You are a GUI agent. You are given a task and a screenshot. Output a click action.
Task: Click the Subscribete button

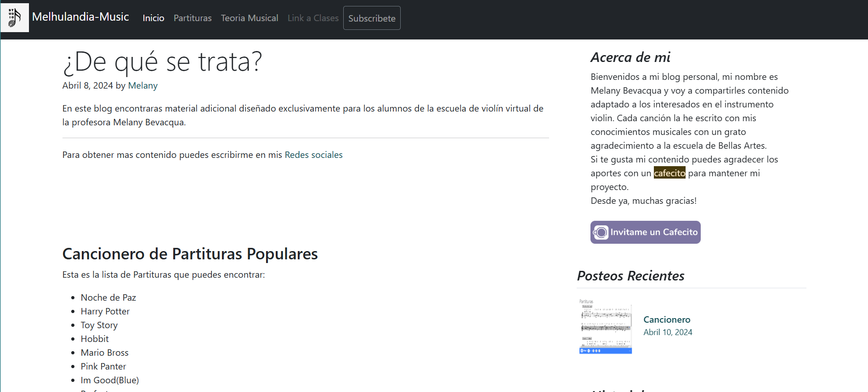(372, 18)
